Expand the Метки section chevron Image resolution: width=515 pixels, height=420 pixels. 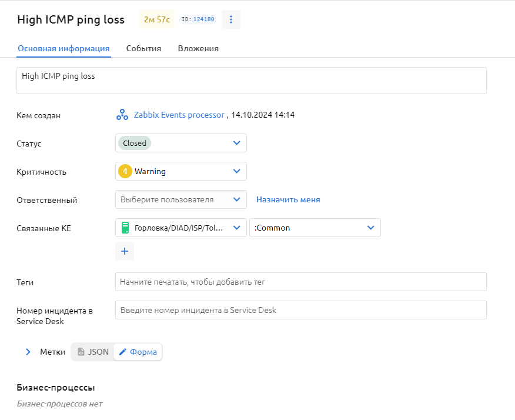click(28, 352)
